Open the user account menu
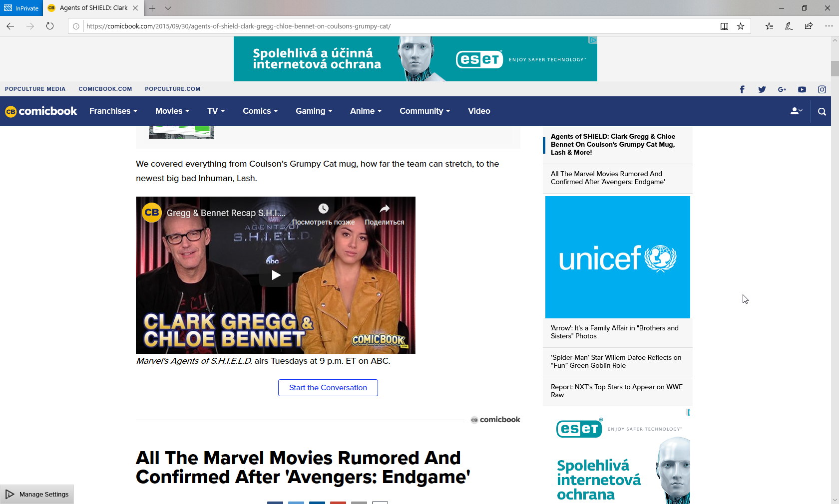839x504 pixels. point(796,111)
